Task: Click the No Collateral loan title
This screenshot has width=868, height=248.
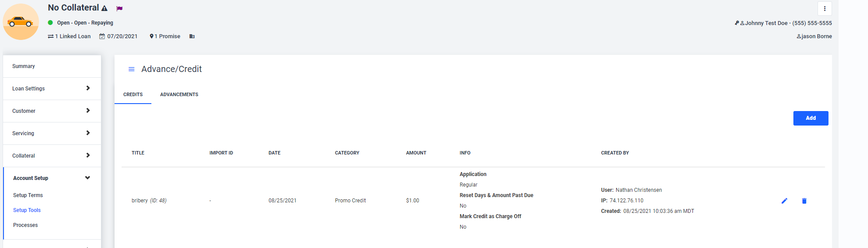Action: [x=73, y=8]
